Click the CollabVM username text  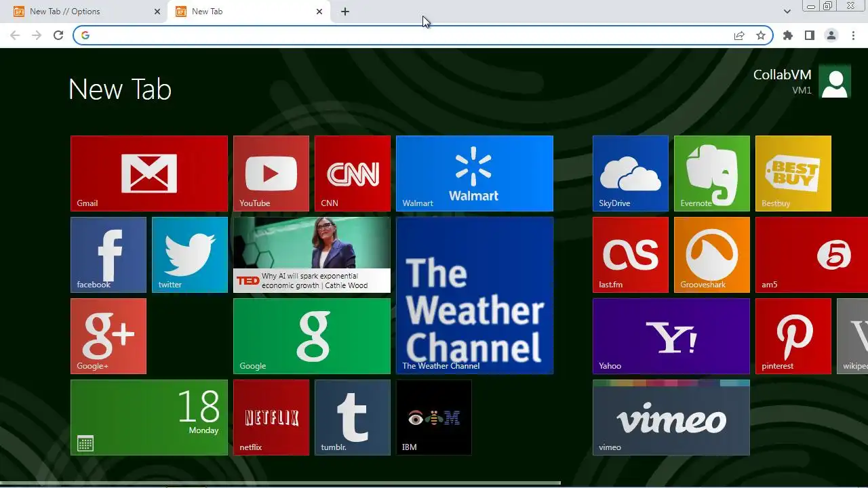(782, 75)
